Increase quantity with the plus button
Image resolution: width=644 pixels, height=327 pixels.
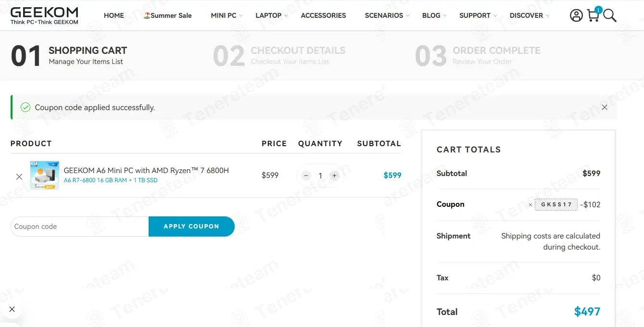334,176
